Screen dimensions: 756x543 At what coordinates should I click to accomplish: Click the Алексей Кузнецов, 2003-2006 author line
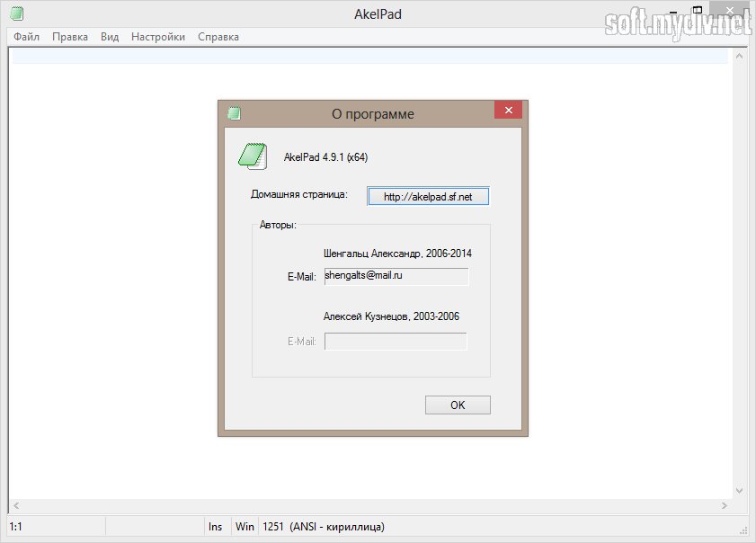[391, 316]
